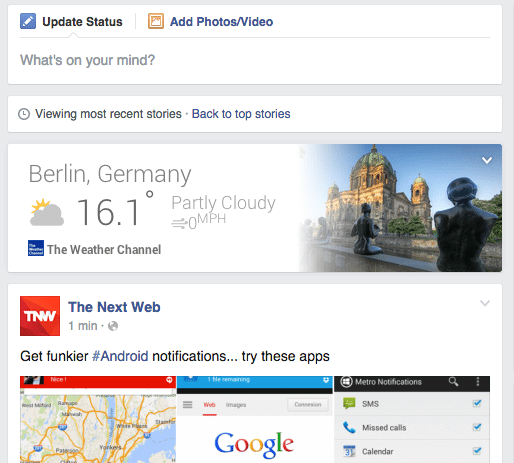514x463 pixels.
Task: Click the wind speed icon
Action: [179, 223]
